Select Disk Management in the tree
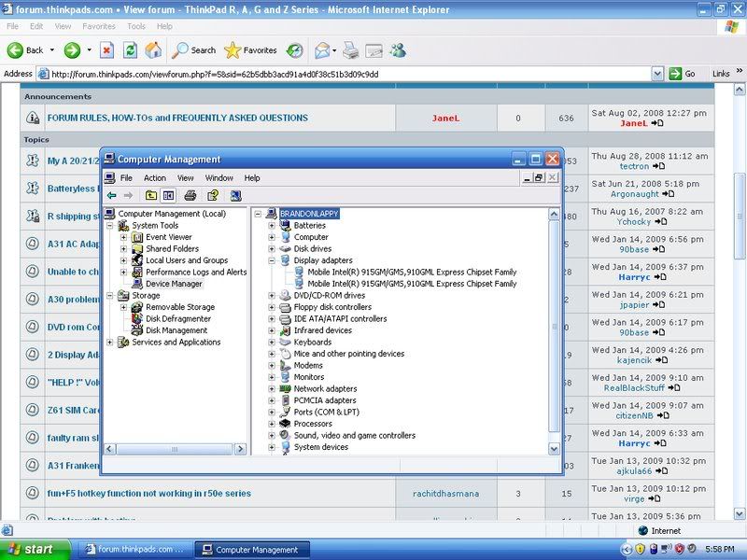Viewport: 747px width, 560px height. point(176,330)
